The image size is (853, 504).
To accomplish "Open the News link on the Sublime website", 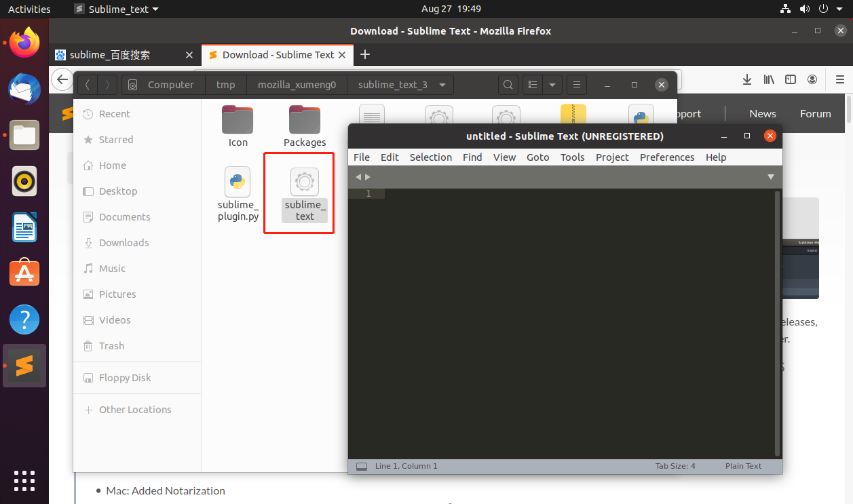I will pos(763,113).
